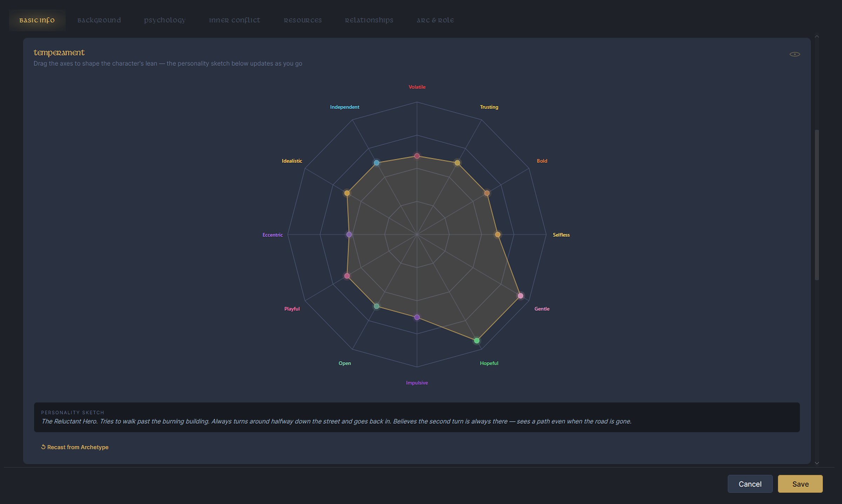Click the Volatile axis handle dot
Screen dimensions: 842x504
417,156
